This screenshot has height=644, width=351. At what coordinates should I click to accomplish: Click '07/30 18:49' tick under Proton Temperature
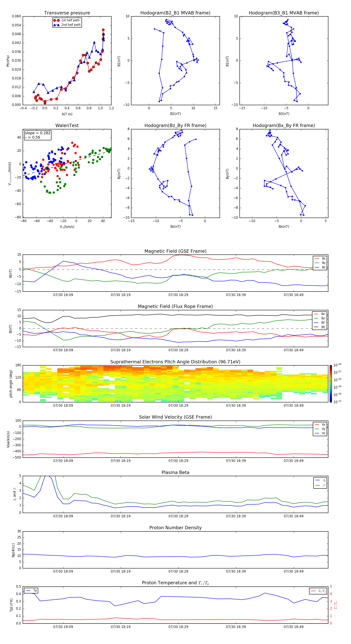tap(293, 627)
